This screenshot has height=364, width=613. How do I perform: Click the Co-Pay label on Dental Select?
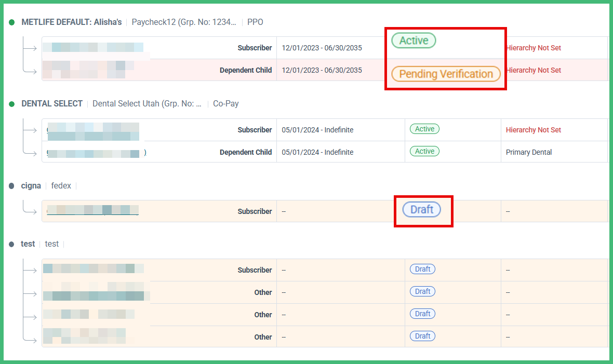tap(226, 104)
